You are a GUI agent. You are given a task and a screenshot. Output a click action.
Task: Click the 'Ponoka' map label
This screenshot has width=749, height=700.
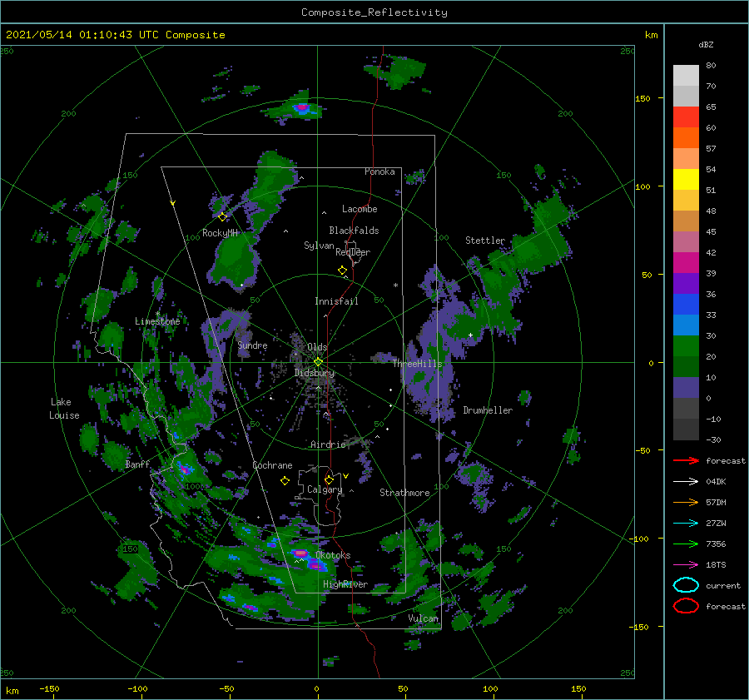(x=379, y=171)
